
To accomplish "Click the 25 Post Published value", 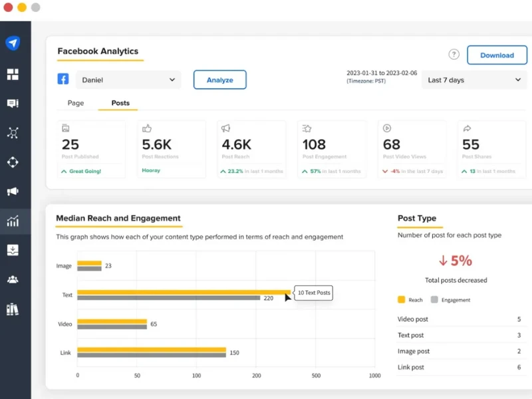I will click(x=70, y=144).
